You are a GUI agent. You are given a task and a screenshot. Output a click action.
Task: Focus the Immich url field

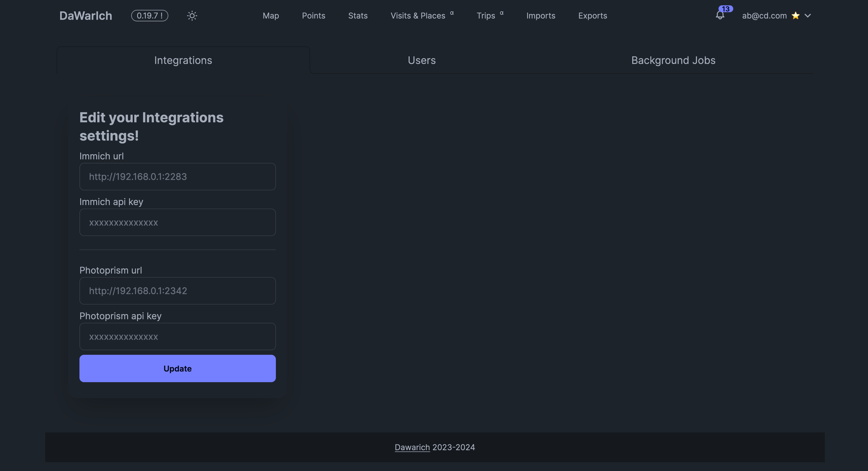(x=178, y=177)
